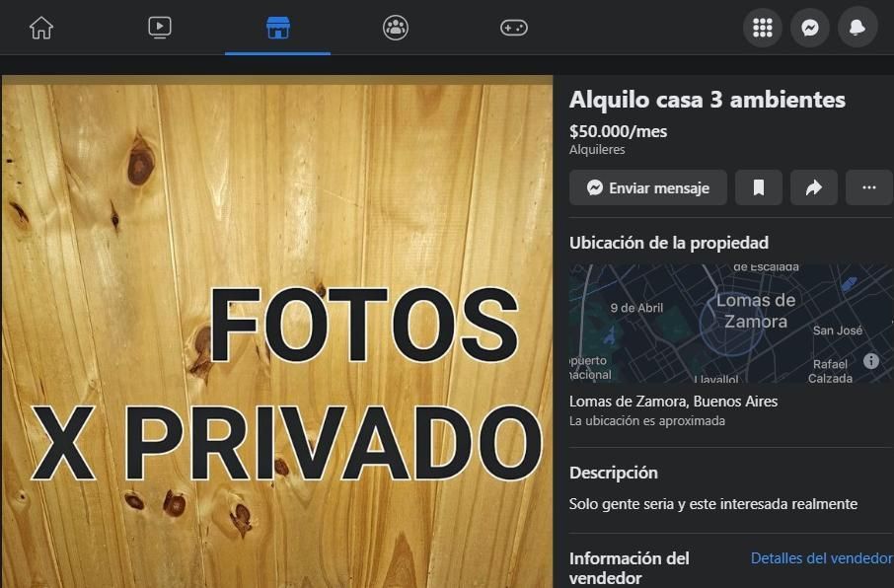Click the info icon on the map
Screen dimensions: 894x588
[x=871, y=361]
